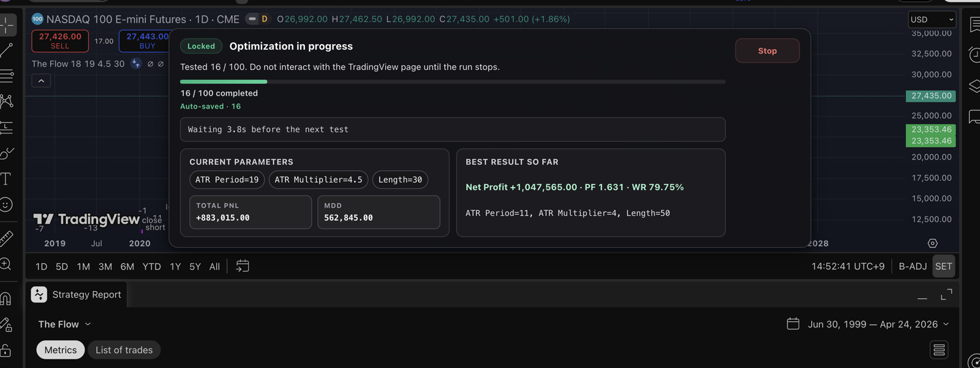Screen dimensions: 980x368
Task: Open the watchlist panel icon
Action: 974,25
